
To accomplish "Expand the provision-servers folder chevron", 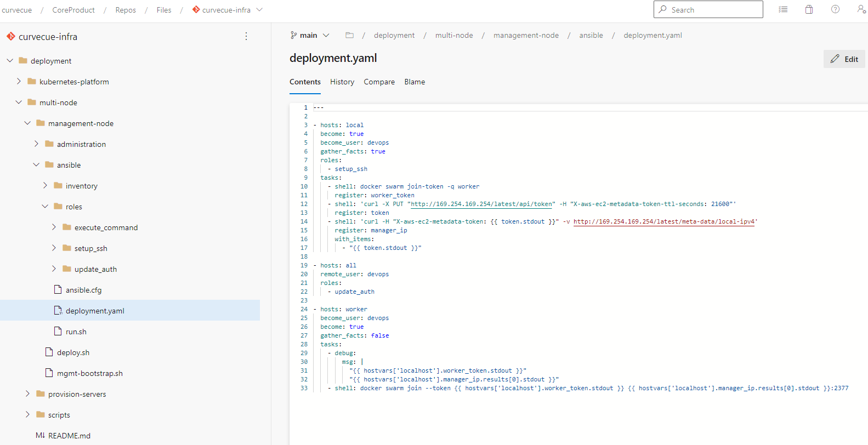I will pos(27,393).
